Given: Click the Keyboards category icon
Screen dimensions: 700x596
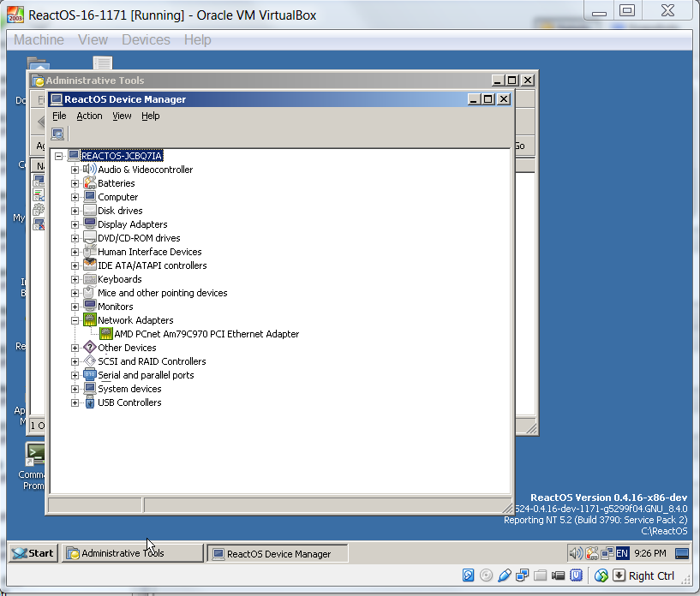Looking at the screenshot, I should [90, 279].
